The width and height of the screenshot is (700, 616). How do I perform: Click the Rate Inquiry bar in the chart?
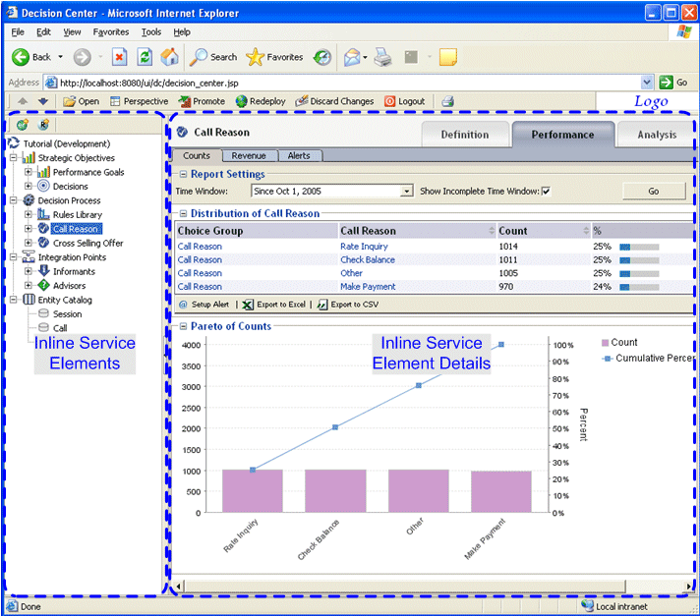point(253,490)
